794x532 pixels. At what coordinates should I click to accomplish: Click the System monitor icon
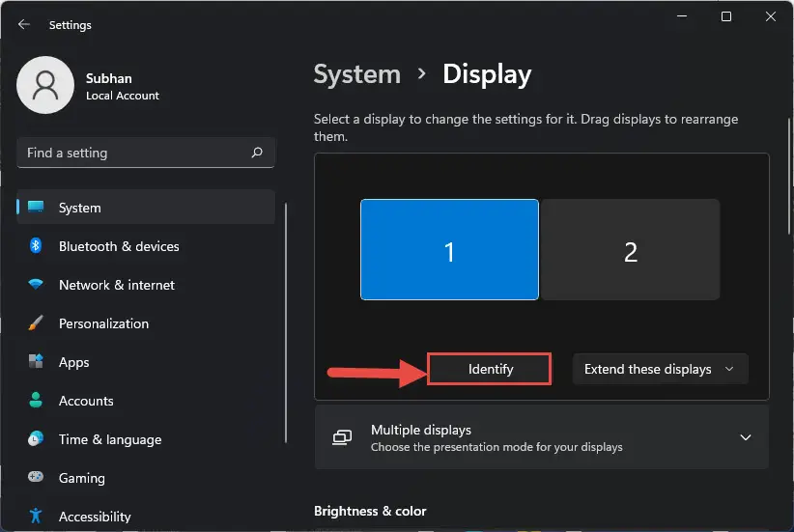[36, 207]
